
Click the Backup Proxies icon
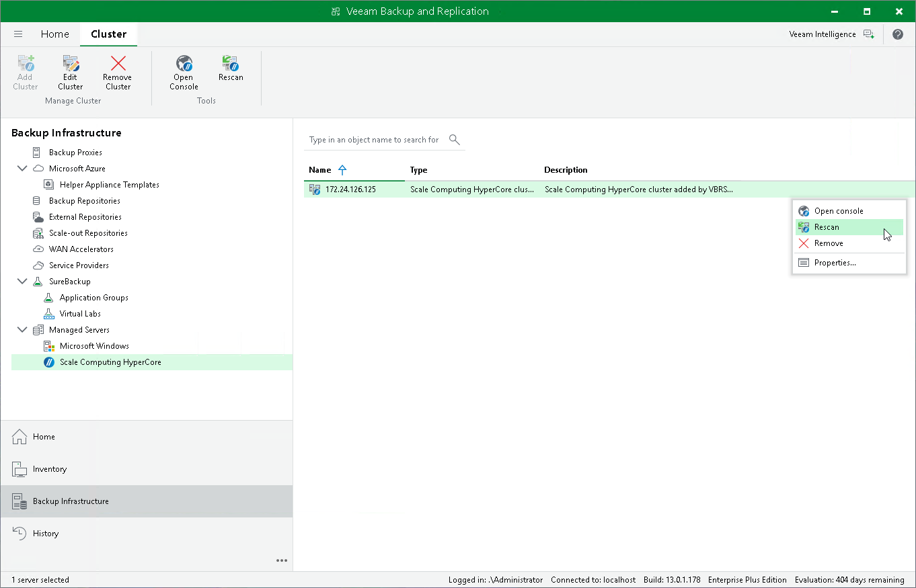pos(38,153)
